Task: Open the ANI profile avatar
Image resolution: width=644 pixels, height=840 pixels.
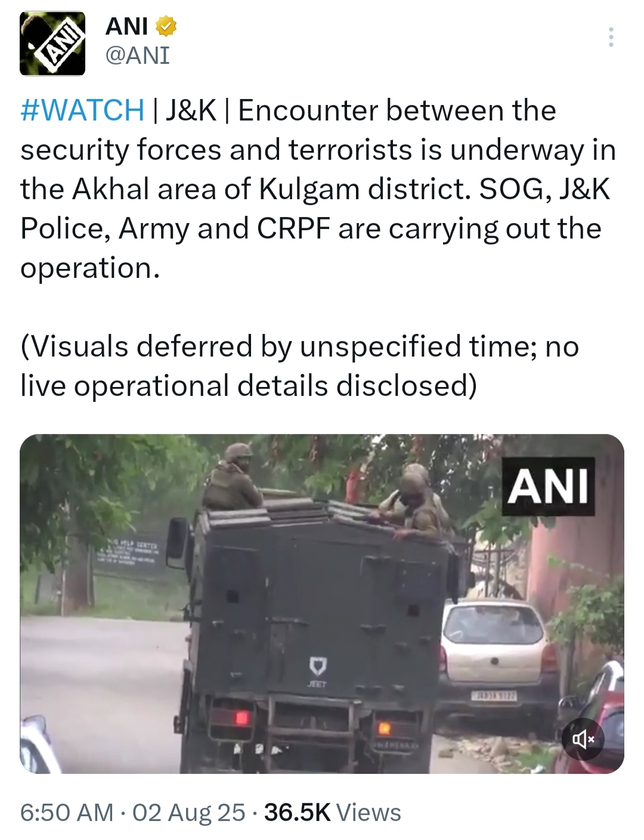Action: (52, 43)
